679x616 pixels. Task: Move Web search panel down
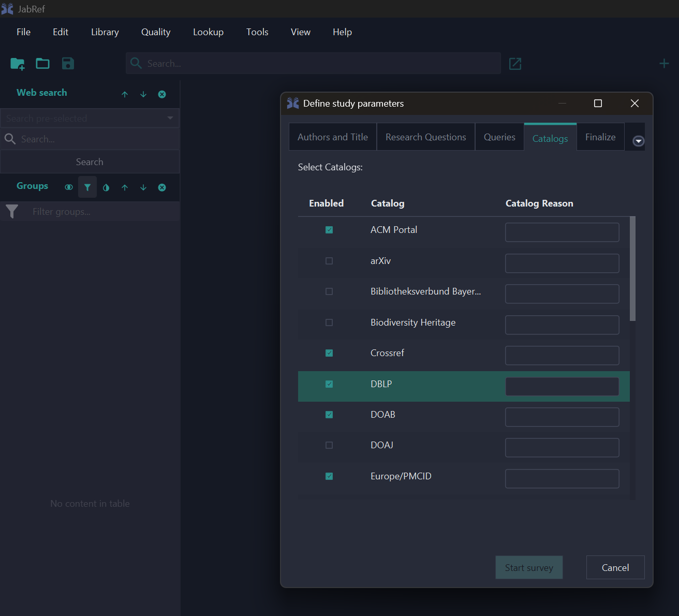click(x=143, y=94)
